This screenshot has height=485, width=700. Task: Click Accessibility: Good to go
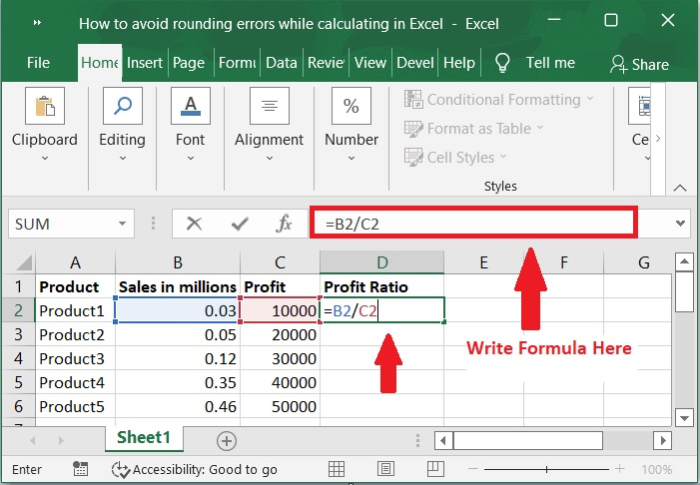(x=205, y=469)
